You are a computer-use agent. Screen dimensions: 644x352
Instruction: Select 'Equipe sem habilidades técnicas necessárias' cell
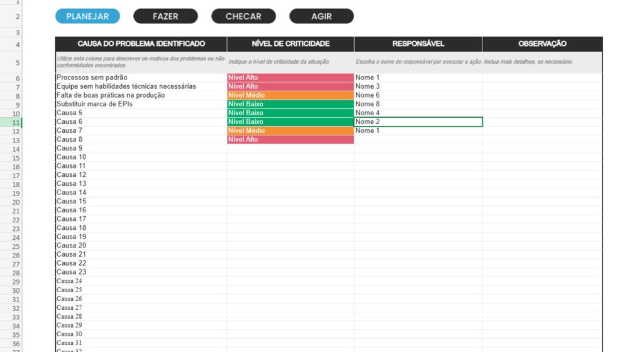(141, 86)
